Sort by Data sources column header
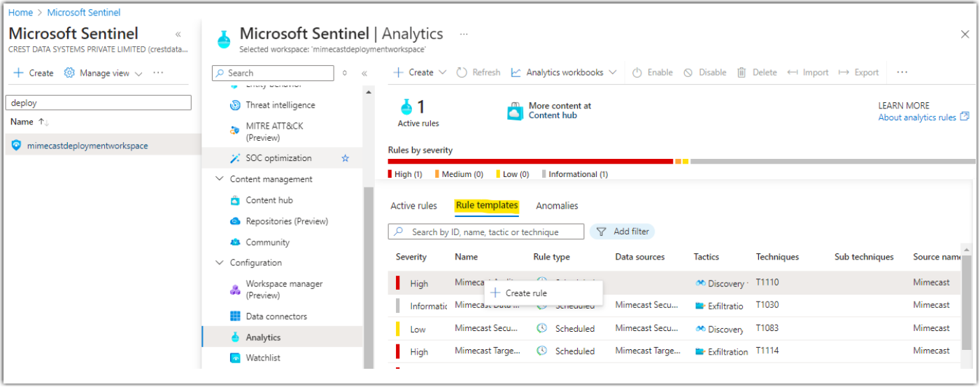Screen dimensions: 980x387 (640, 257)
